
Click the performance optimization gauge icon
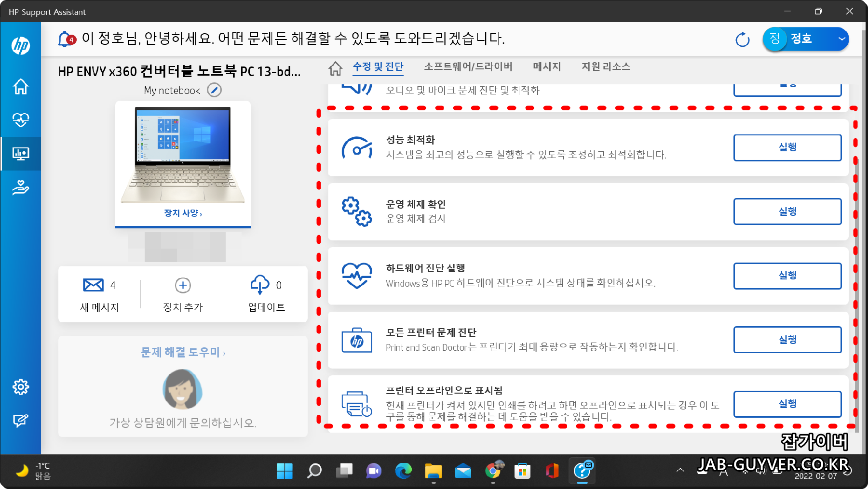pyautogui.click(x=357, y=148)
